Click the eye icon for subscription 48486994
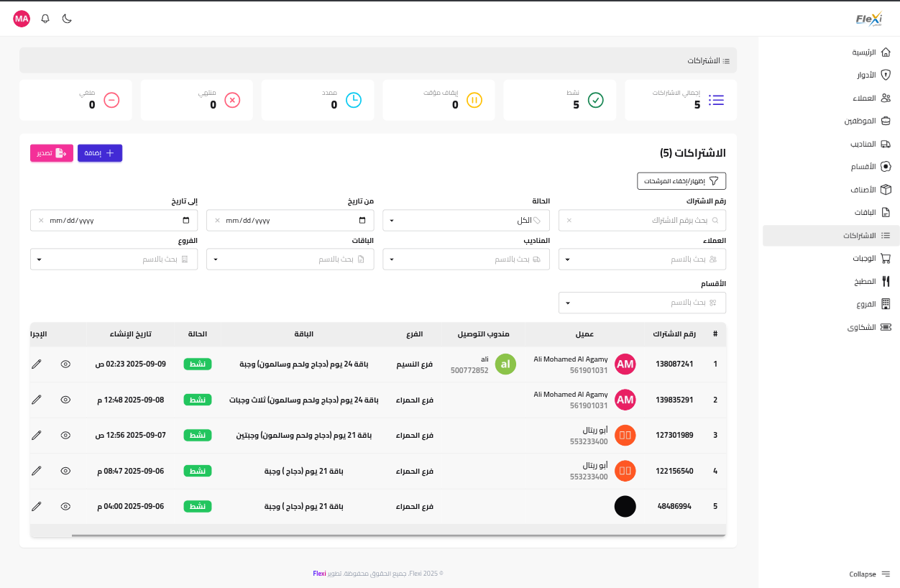This screenshot has height=588, width=900. click(x=65, y=506)
